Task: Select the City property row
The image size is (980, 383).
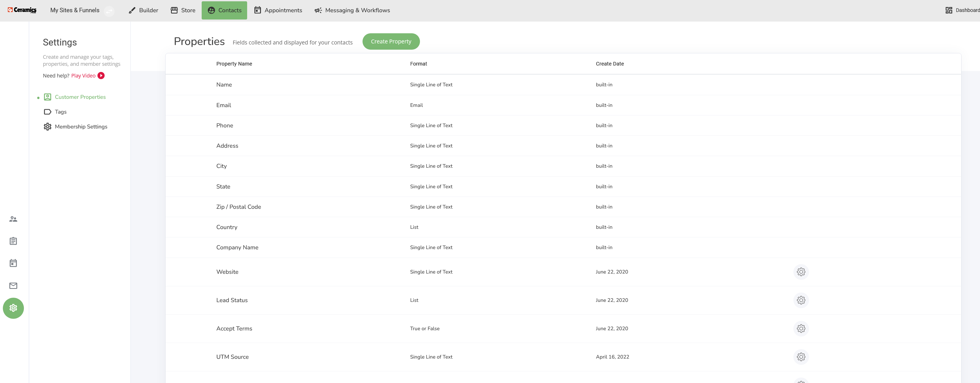Action: coord(563,166)
